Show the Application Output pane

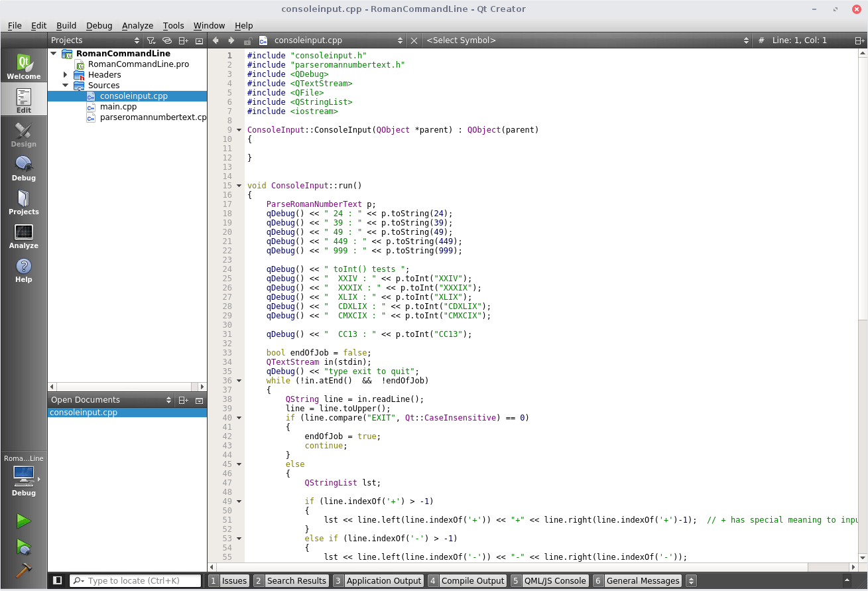pos(383,580)
